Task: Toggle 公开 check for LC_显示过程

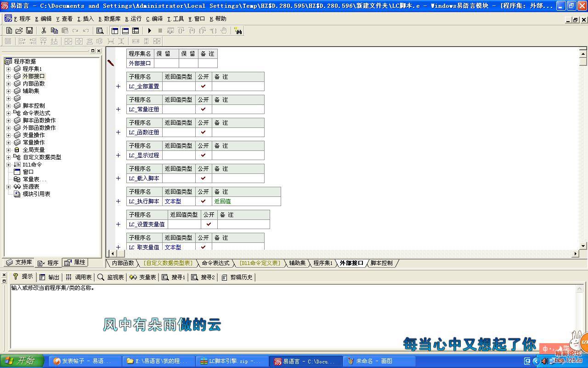Action: pos(204,155)
